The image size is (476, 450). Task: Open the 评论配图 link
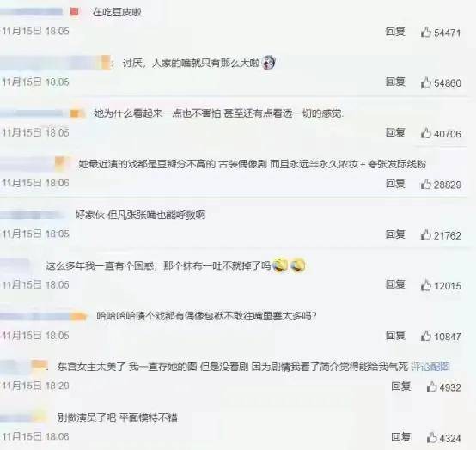tap(430, 367)
